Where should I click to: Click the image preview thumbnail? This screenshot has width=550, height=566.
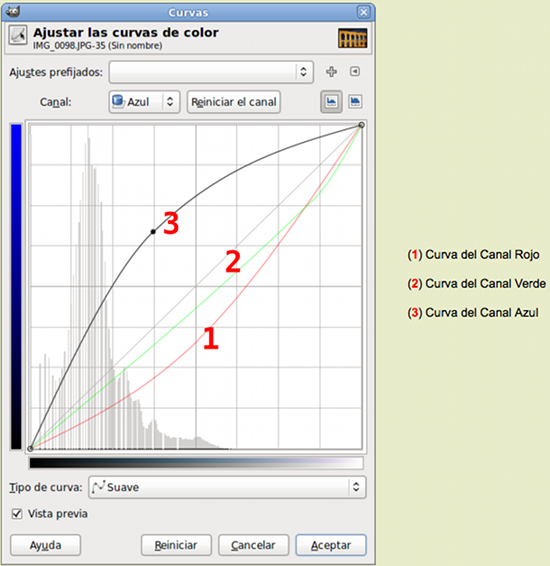click(x=353, y=38)
